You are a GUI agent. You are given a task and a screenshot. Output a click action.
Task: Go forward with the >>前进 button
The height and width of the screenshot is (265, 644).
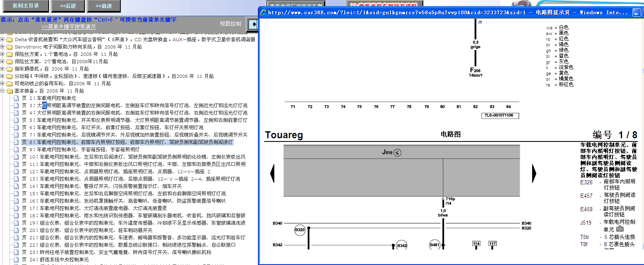click(x=104, y=6)
